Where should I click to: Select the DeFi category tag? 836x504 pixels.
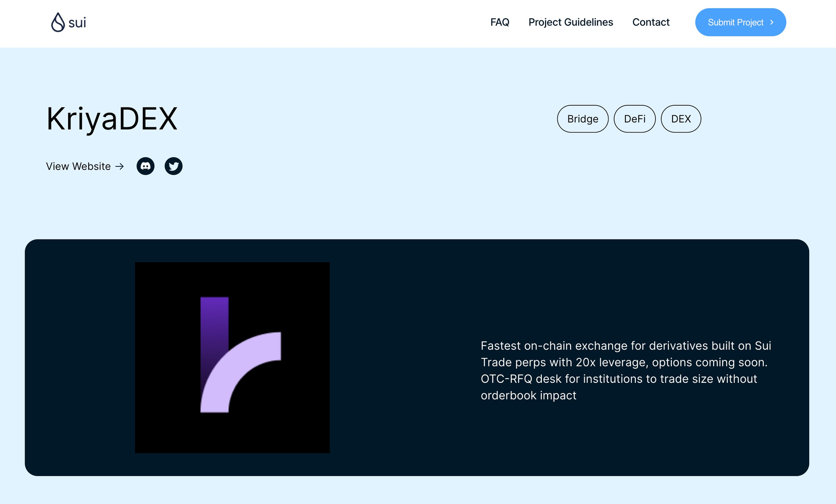click(x=635, y=119)
